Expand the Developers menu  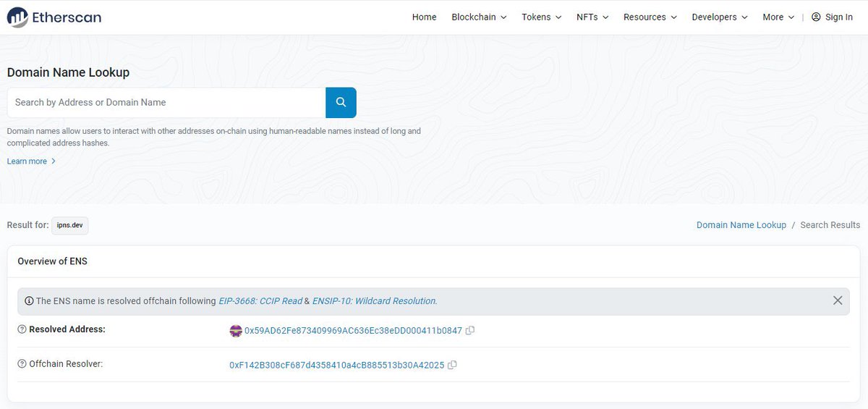[720, 17]
